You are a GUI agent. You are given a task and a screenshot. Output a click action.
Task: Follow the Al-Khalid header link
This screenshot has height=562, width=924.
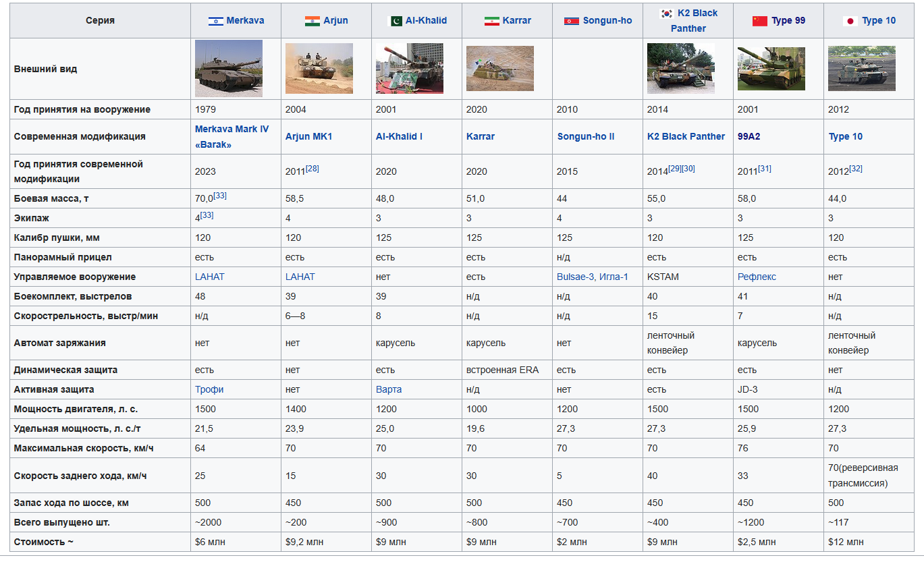pyautogui.click(x=426, y=20)
